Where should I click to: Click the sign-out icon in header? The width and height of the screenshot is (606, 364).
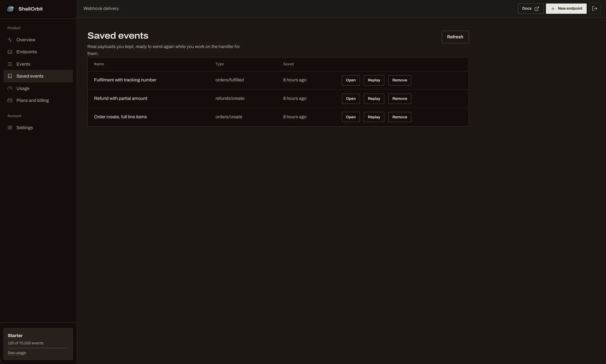[595, 9]
